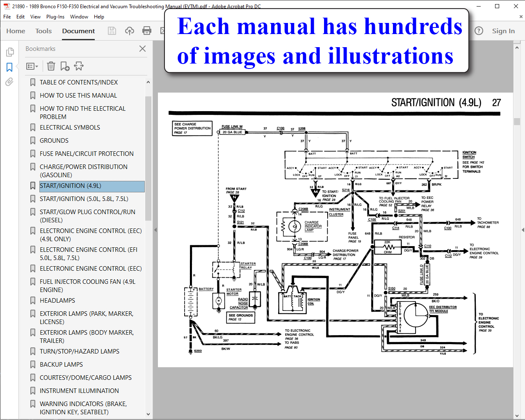This screenshot has width=525, height=420.
Task: Open START/GLOW PLUG CONTROL/RUN (DIESEL) bookmark
Action: 87,216
